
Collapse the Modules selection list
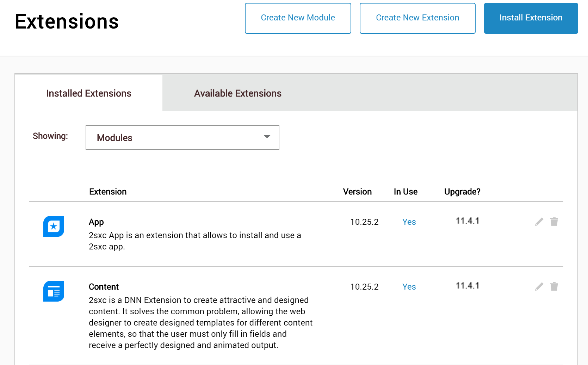click(x=267, y=137)
